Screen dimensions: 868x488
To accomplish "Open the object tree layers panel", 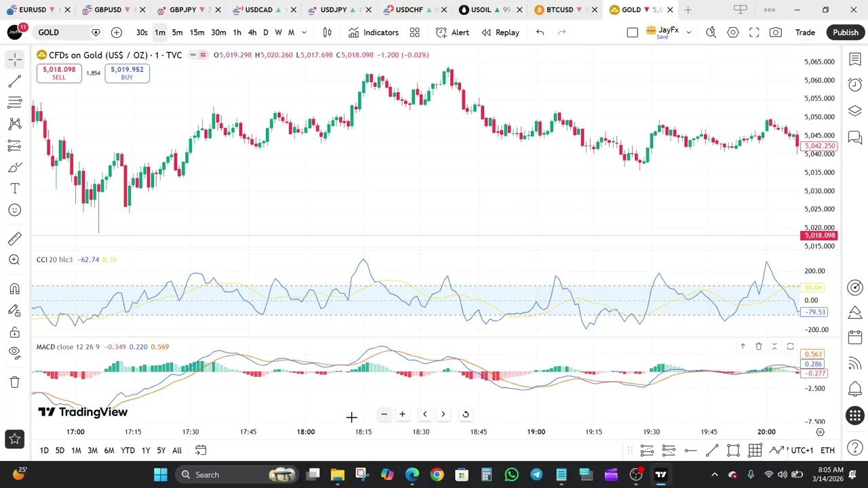I will coord(854,110).
